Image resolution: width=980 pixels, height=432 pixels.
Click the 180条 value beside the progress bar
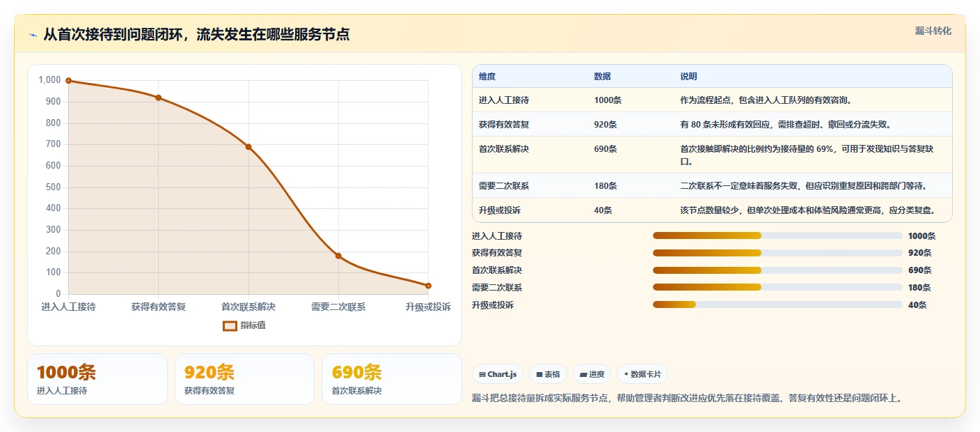(x=919, y=288)
